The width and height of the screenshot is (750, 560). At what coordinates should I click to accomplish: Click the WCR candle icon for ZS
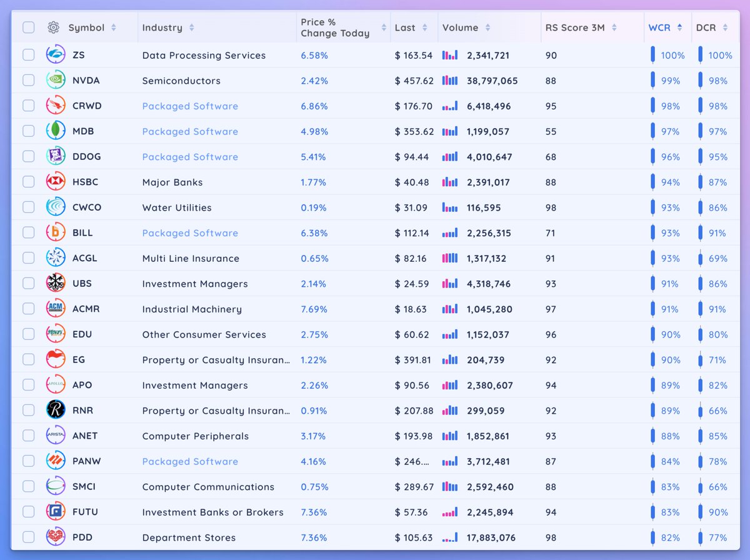(x=652, y=55)
